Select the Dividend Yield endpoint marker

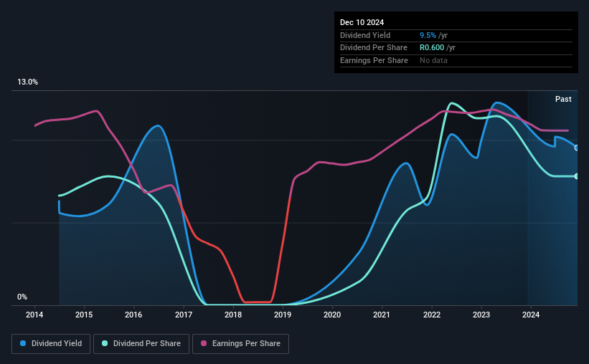point(577,148)
